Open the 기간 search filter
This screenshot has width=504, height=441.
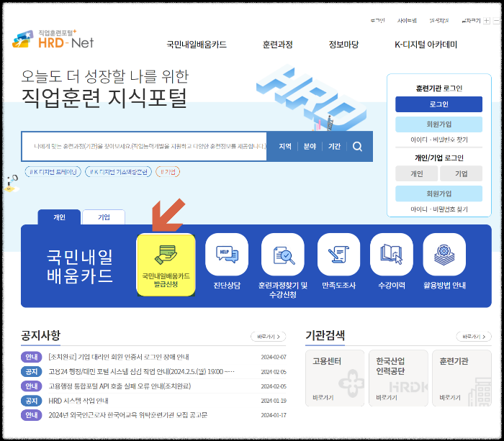(x=334, y=147)
